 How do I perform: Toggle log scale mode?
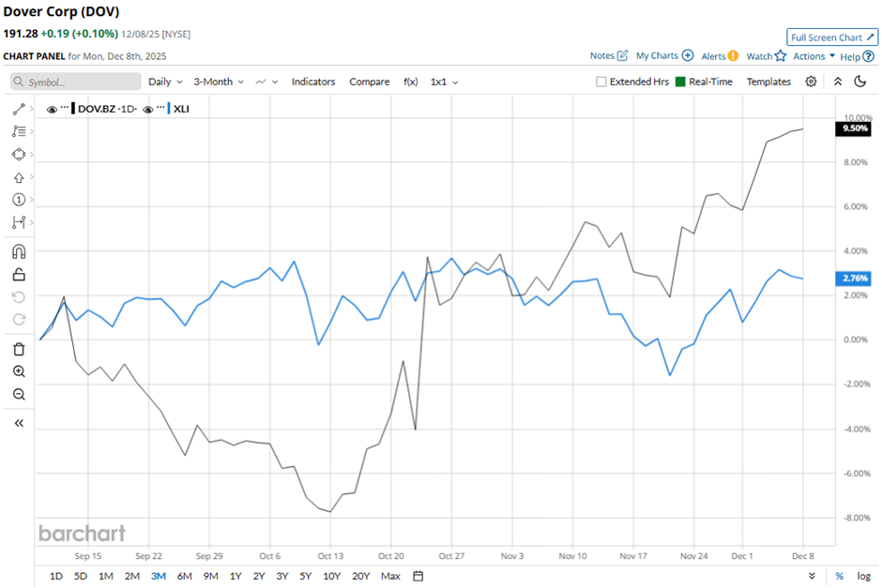pyautogui.click(x=863, y=576)
